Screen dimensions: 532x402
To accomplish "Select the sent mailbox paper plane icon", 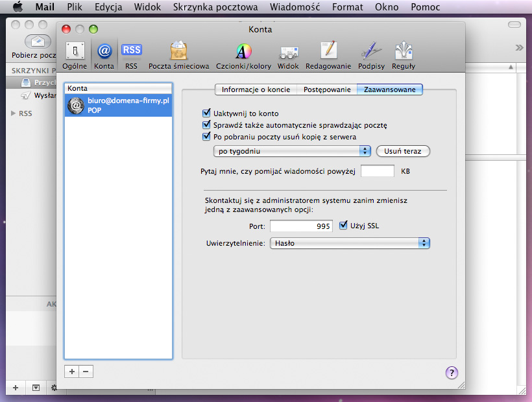I will tap(26, 95).
